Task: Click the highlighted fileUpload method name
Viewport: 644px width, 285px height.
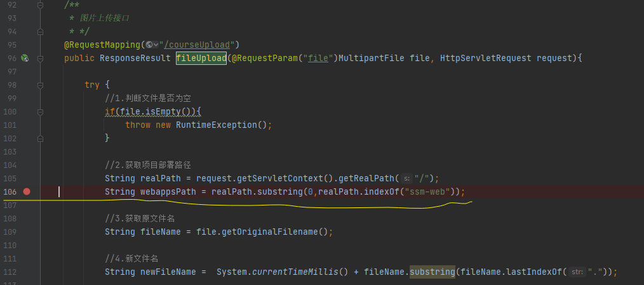Action: click(x=201, y=59)
